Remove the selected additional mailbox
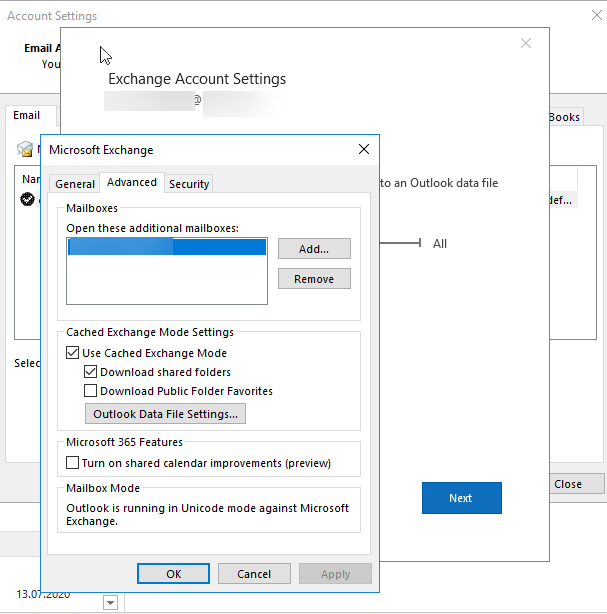607x614 pixels. pyautogui.click(x=314, y=279)
